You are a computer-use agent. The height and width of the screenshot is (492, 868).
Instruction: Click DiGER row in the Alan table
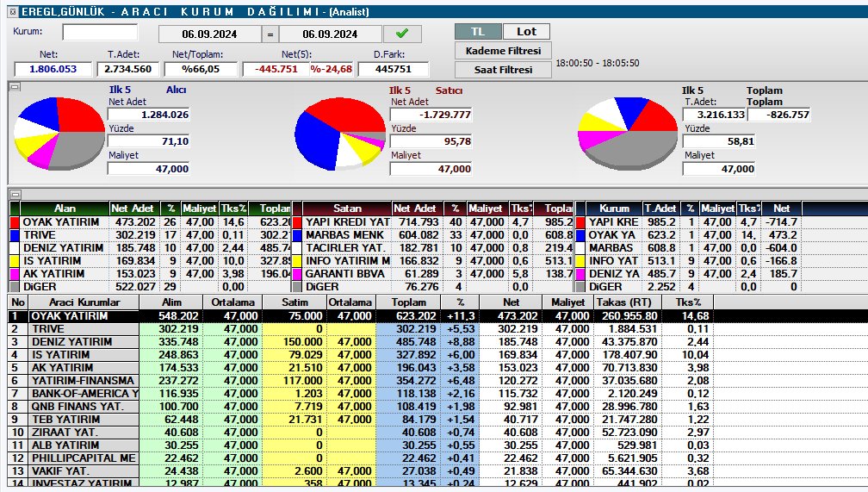[150, 287]
